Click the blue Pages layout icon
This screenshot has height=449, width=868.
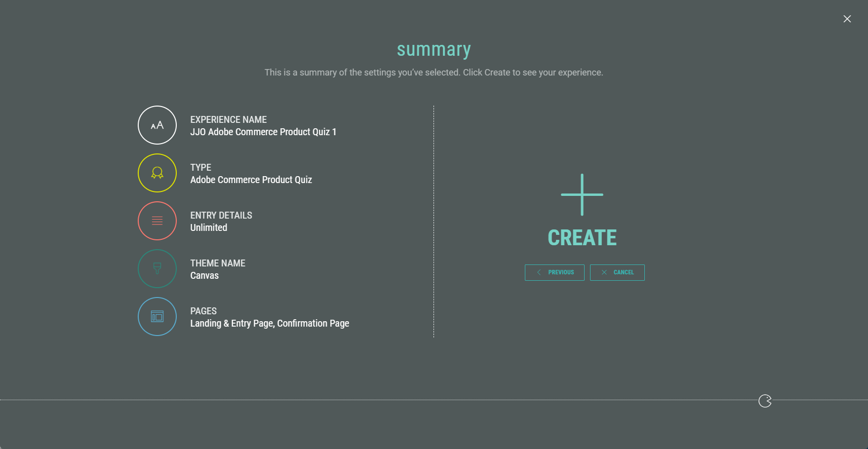click(157, 317)
